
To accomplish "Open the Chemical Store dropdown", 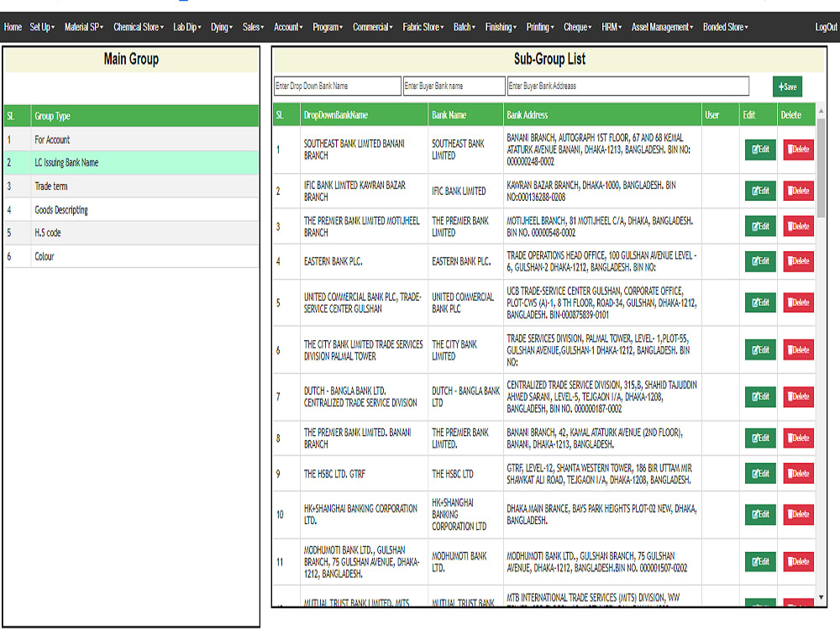I will [139, 27].
